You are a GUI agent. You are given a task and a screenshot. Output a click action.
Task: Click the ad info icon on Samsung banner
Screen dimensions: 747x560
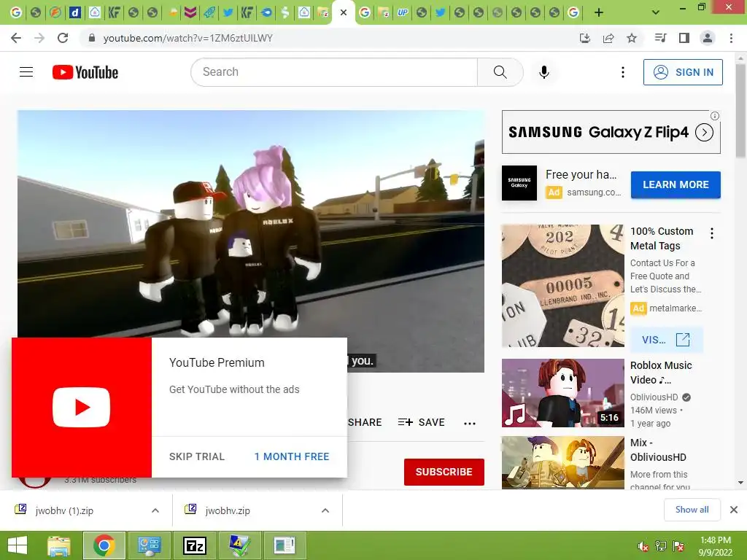point(715,116)
